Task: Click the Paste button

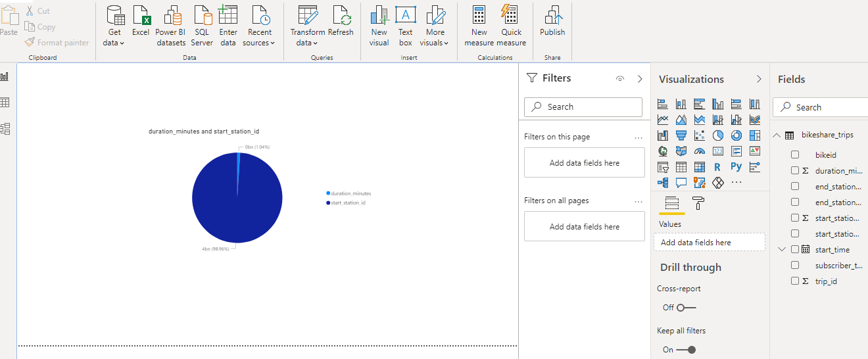Action: (9, 21)
